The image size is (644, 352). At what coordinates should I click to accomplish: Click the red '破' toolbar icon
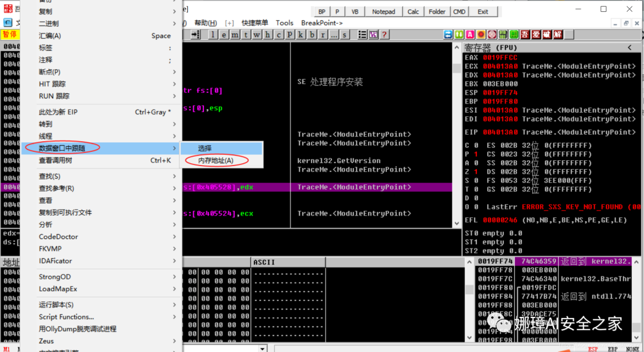coord(547,35)
